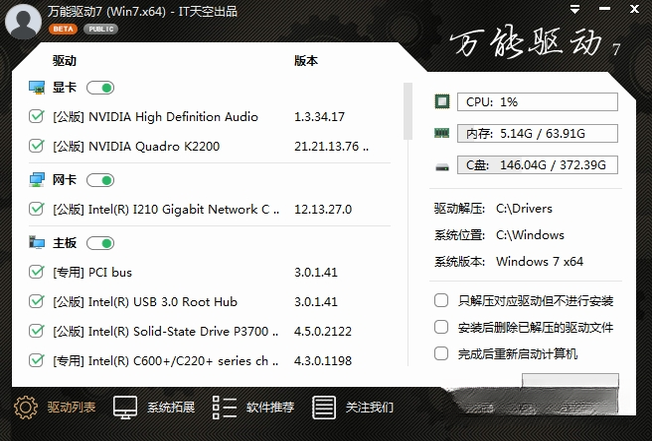Click the 驱动解压 label
Viewport: 652px width, 441px height.
(459, 208)
